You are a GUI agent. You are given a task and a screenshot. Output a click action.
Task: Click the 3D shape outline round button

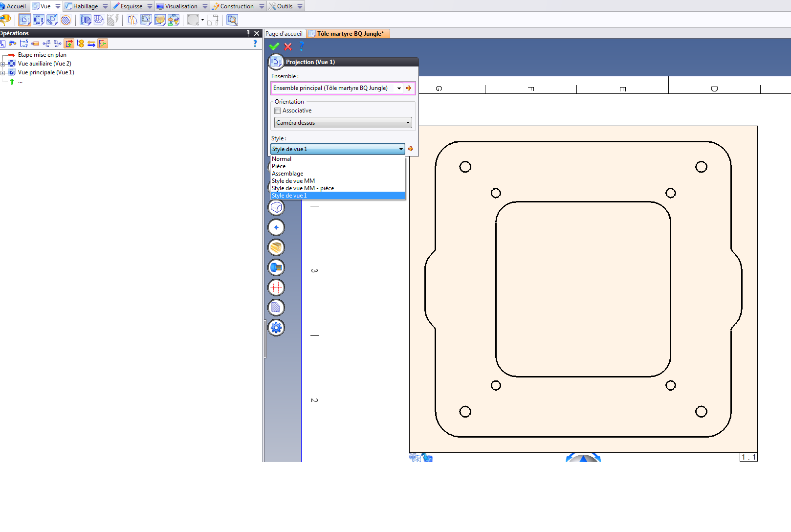point(276,207)
